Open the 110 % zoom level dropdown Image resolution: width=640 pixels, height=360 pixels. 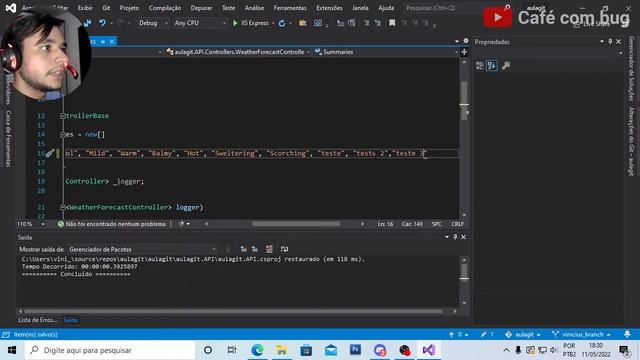pos(31,224)
